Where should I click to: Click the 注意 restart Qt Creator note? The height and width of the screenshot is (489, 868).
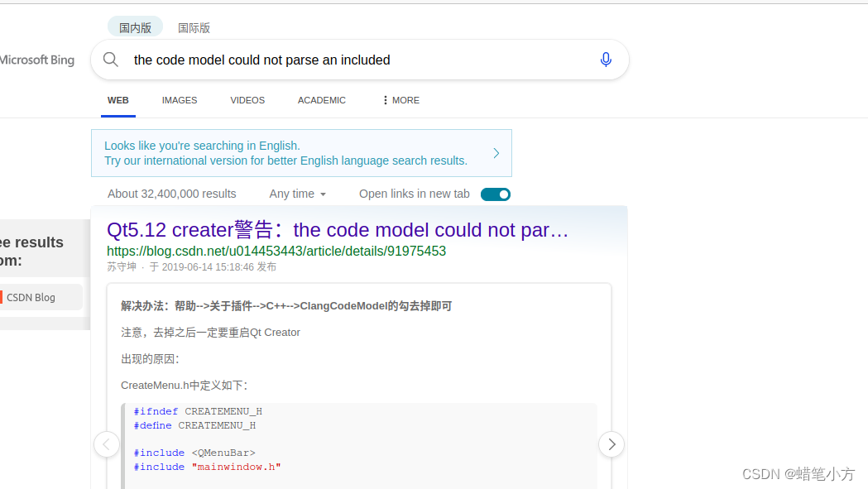click(x=210, y=333)
